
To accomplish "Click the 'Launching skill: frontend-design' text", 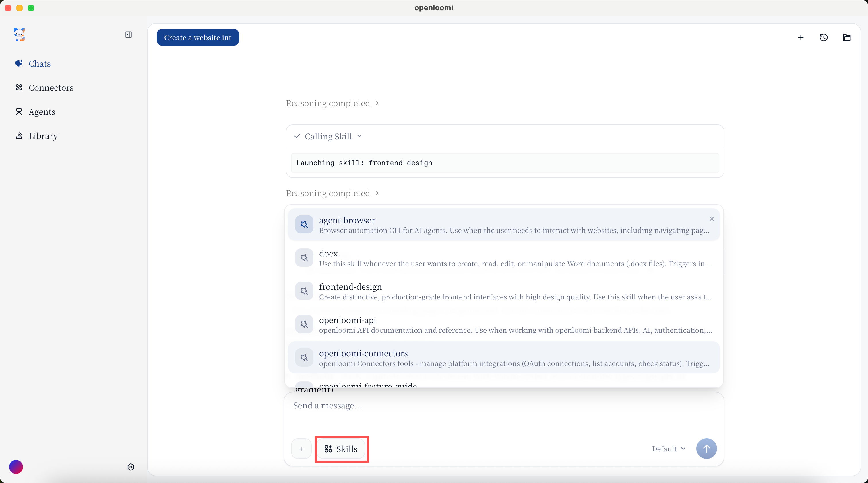I will pos(364,163).
